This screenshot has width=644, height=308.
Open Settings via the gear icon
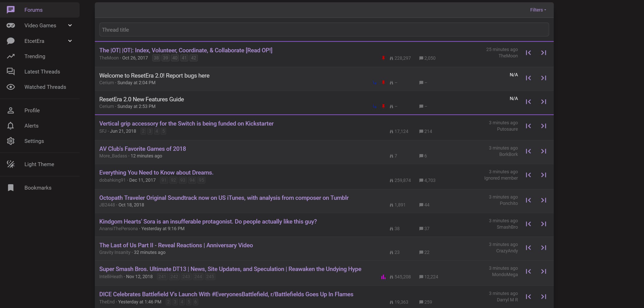11,141
